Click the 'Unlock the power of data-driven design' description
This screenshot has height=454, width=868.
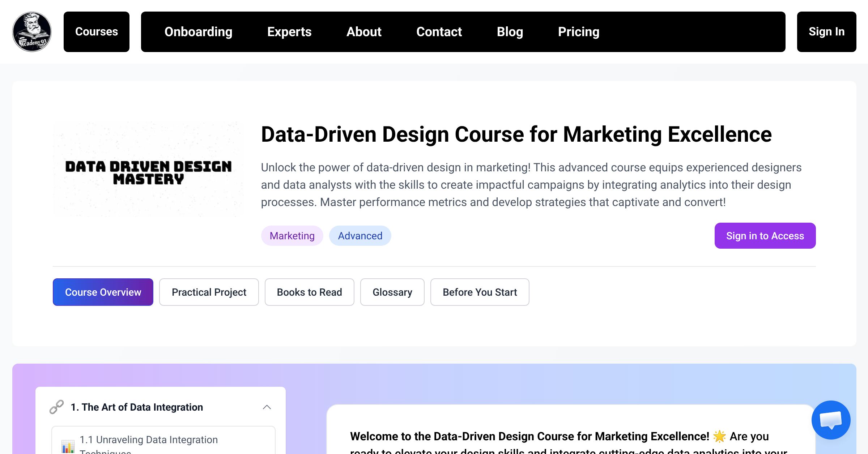coord(532,185)
